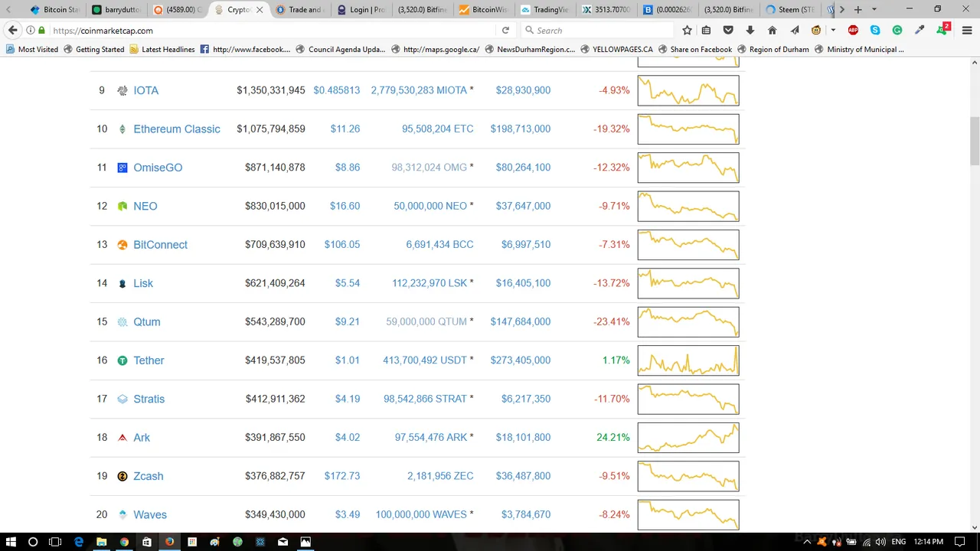Click the coinmarketcap.com address bar

[272, 31]
